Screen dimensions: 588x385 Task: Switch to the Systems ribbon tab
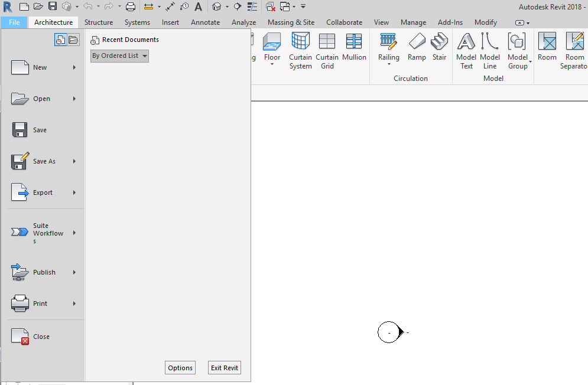[137, 22]
